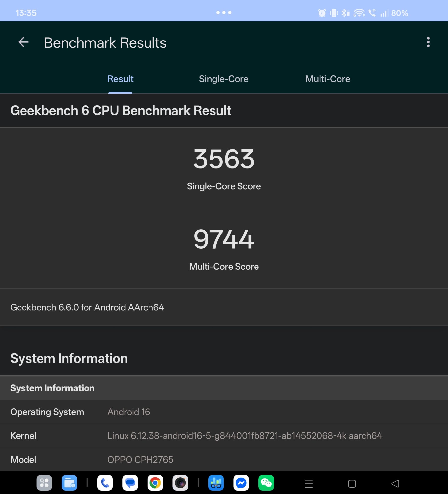Launch the Files app from the dock
The width and height of the screenshot is (448, 494).
click(69, 483)
